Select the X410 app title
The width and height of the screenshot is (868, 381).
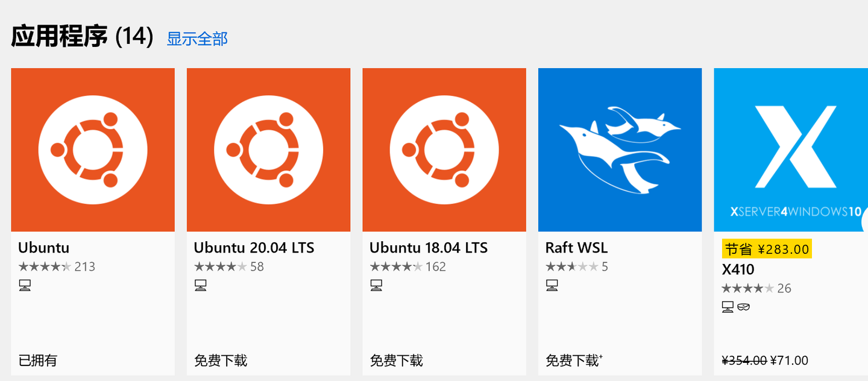coord(738,269)
